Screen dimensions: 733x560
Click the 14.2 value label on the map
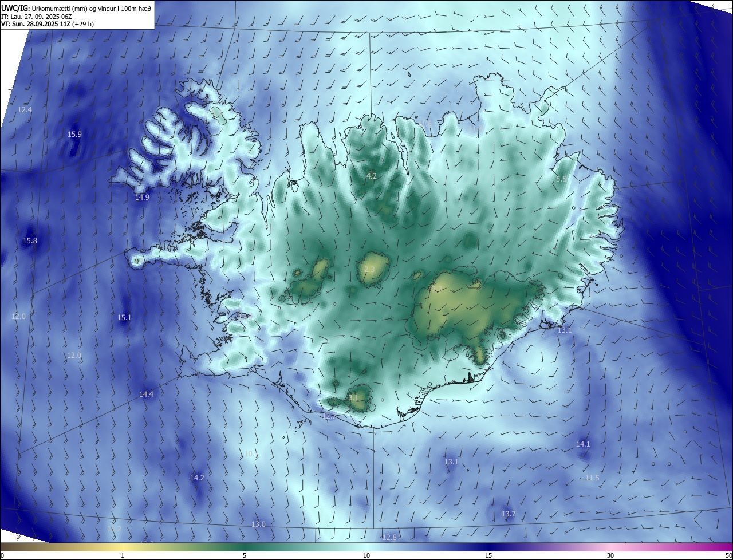point(197,478)
